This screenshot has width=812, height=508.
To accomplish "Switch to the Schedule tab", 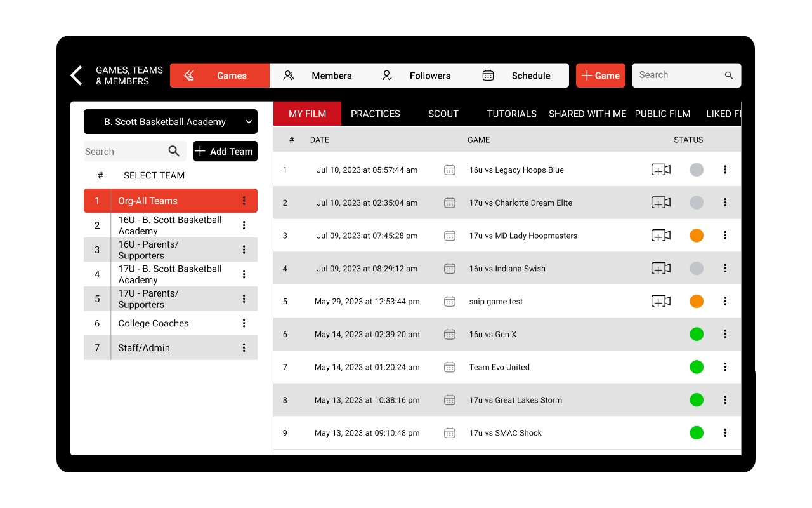I will pos(519,76).
